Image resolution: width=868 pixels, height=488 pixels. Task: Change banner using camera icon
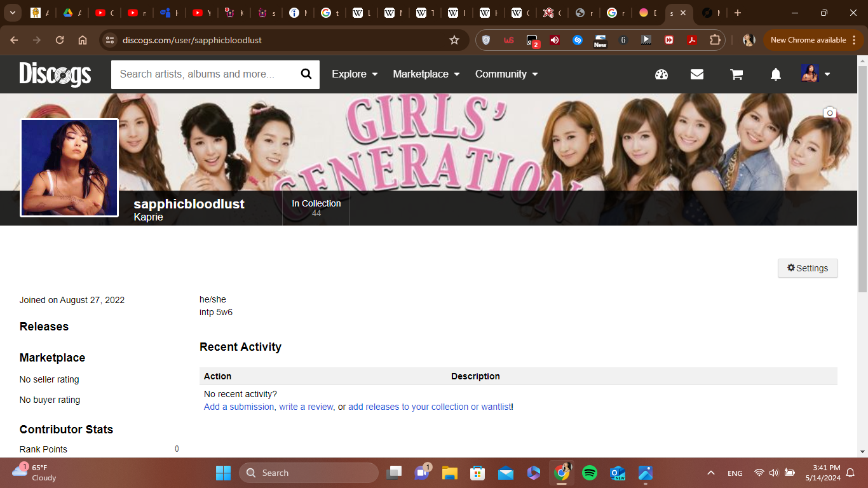(830, 112)
